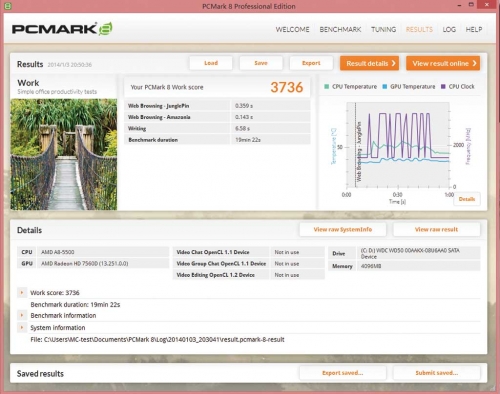
Task: Click the Writing result row
Action: (217, 128)
